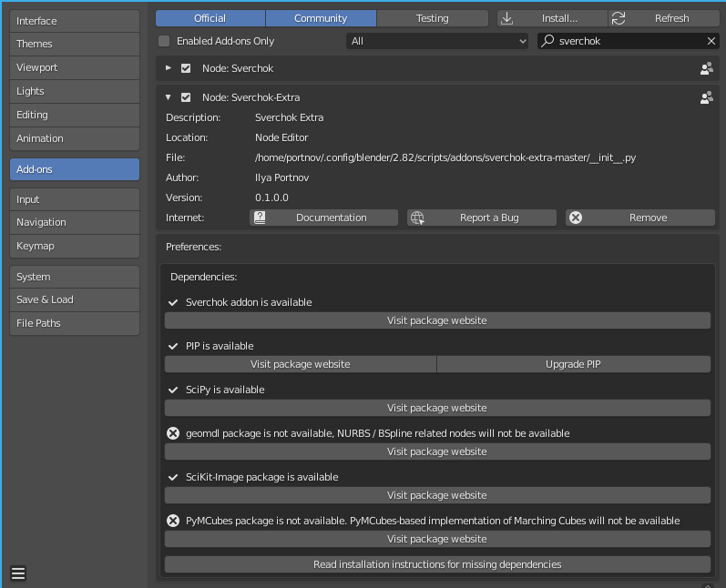
Task: Visit package website for PIP
Action: (301, 364)
